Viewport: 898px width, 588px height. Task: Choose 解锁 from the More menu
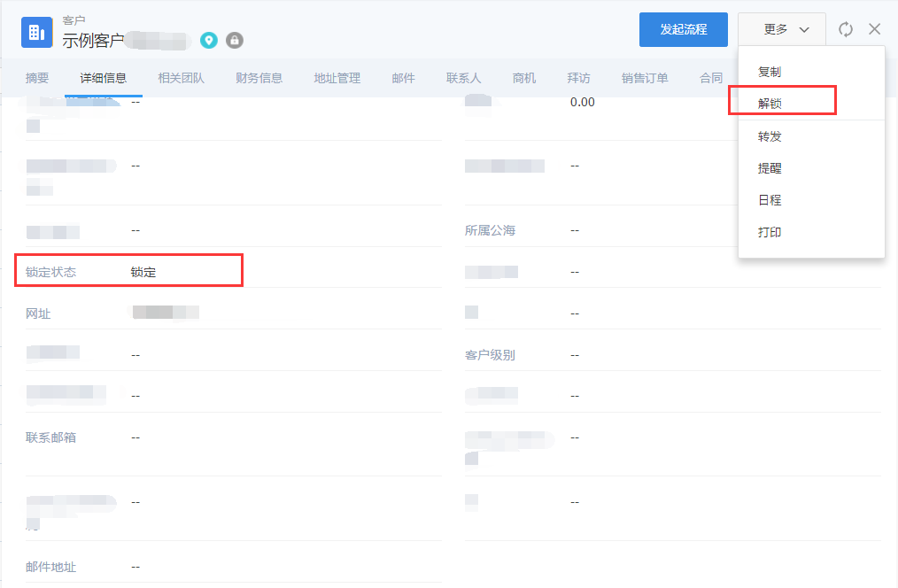(x=769, y=104)
